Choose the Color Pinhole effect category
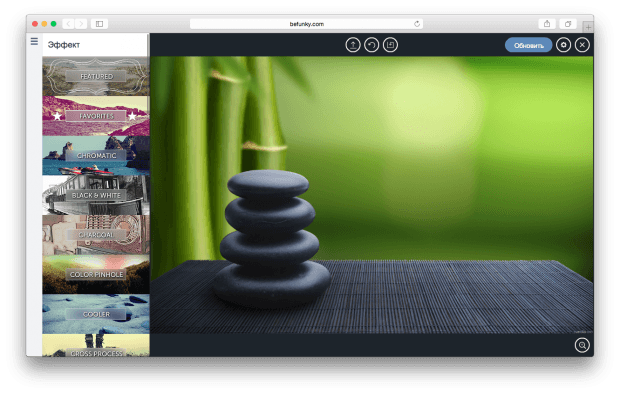The width and height of the screenshot is (620, 394). (x=96, y=274)
